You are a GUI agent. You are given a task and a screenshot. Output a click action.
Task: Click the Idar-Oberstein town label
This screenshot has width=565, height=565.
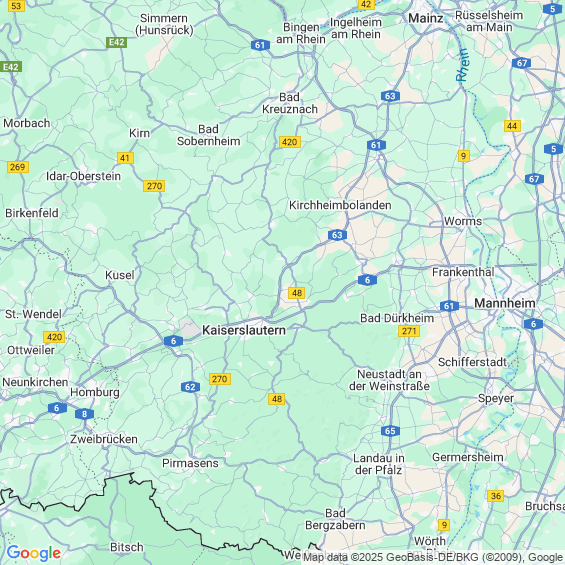click(83, 176)
